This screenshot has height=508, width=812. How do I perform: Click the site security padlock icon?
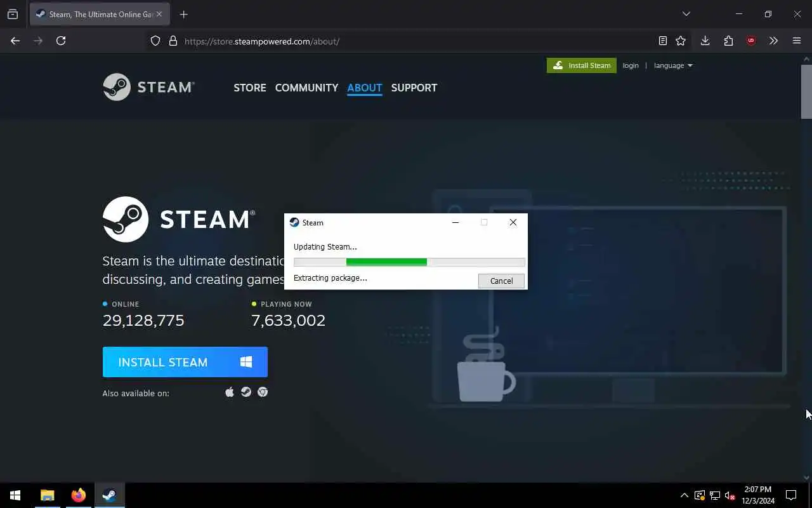[x=173, y=41]
